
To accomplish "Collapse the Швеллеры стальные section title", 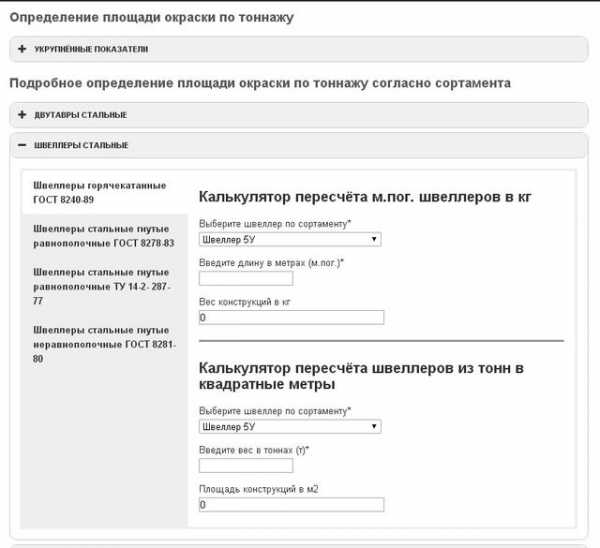I will pos(81,145).
